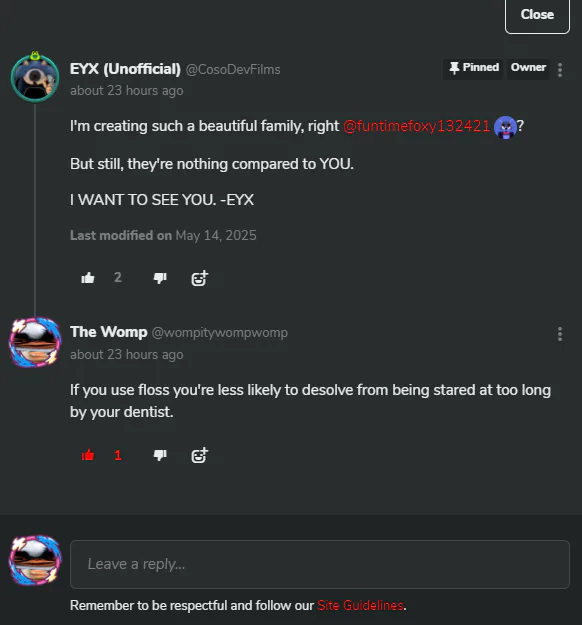The image size is (582, 625).
Task: Open The Womp's avatar beside the comment
Action: (35, 342)
